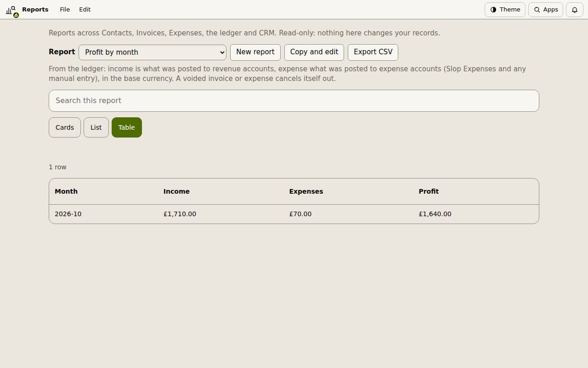Switch to List view
Image resolution: width=588 pixels, height=368 pixels.
96,127
